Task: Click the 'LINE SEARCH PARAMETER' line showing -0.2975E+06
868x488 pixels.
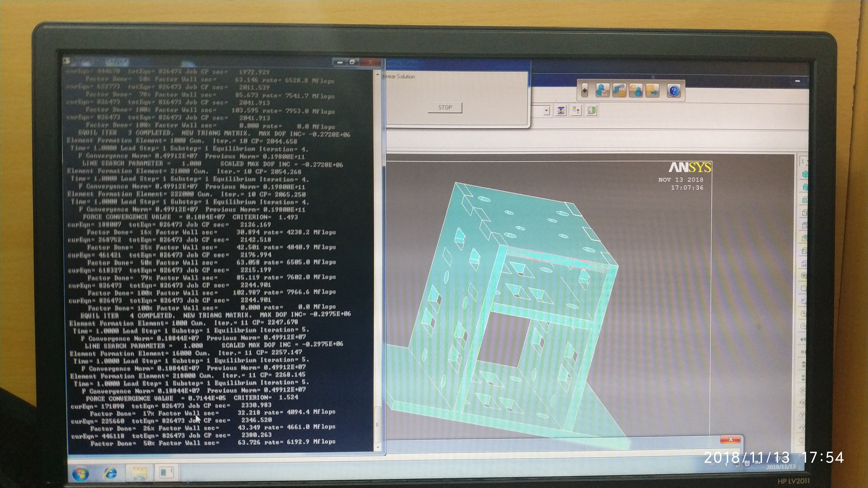Action: 214,345
